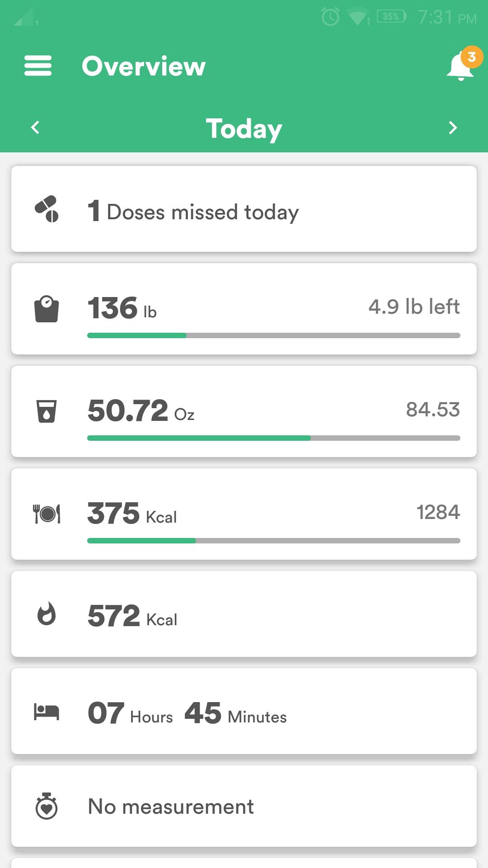Go to previous day with left chevron

point(35,127)
